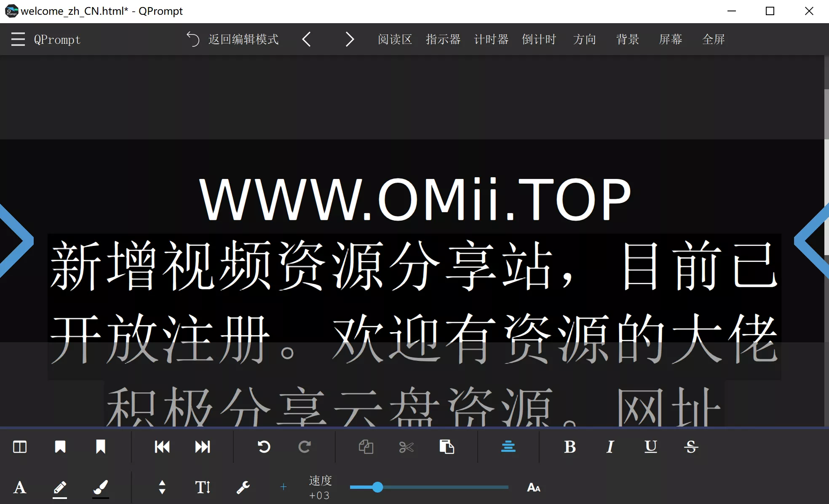829x504 pixels.
Task: Open the 屏幕 menu
Action: coord(671,39)
